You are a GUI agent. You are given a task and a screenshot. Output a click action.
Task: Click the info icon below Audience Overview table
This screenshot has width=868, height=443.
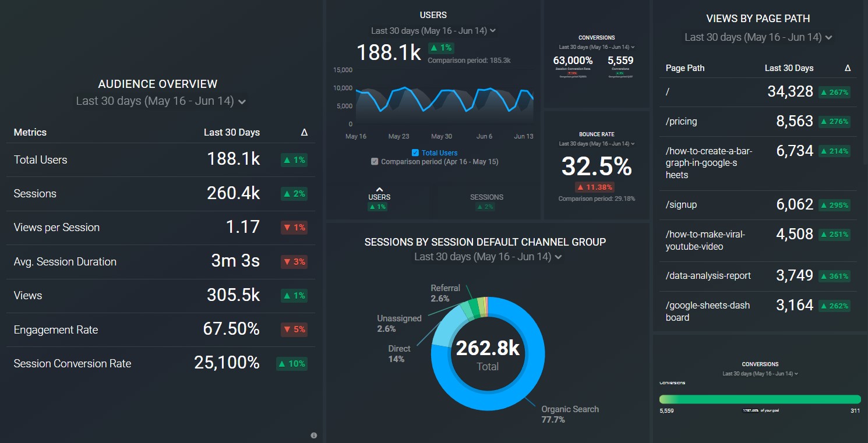point(314,435)
